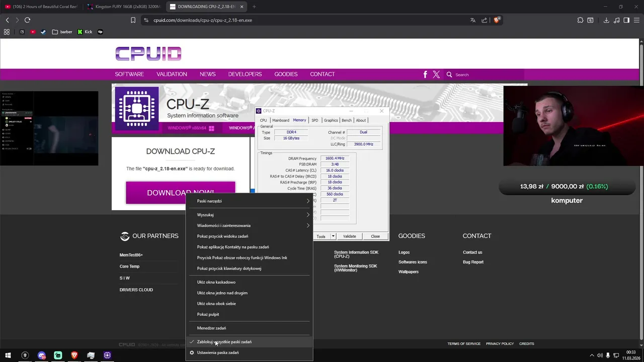Open a new browser tab with plus
The image size is (644, 362).
click(254, 7)
